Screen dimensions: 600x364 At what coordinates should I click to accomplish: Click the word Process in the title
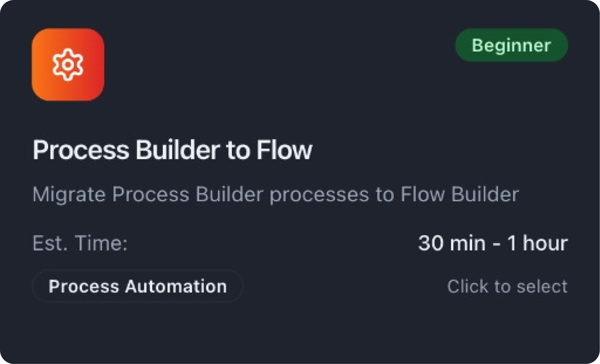point(81,150)
